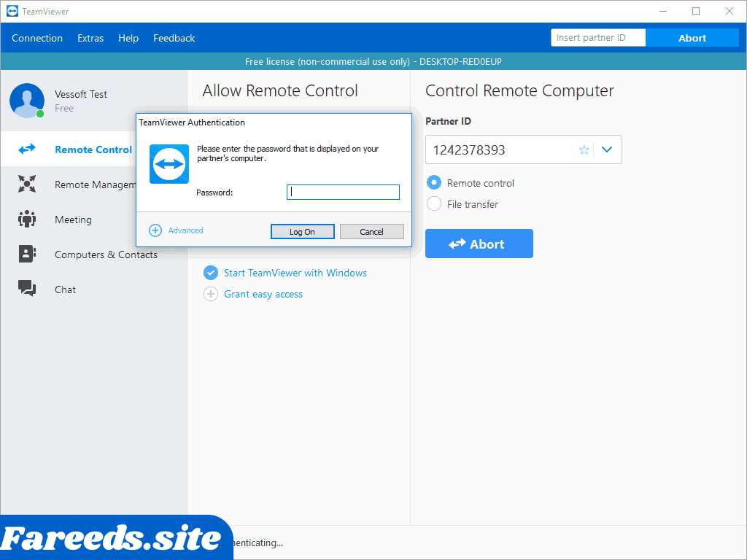Click the TeamViewer logo in authentication dialog
Screen dimensions: 747x560
tap(169, 164)
